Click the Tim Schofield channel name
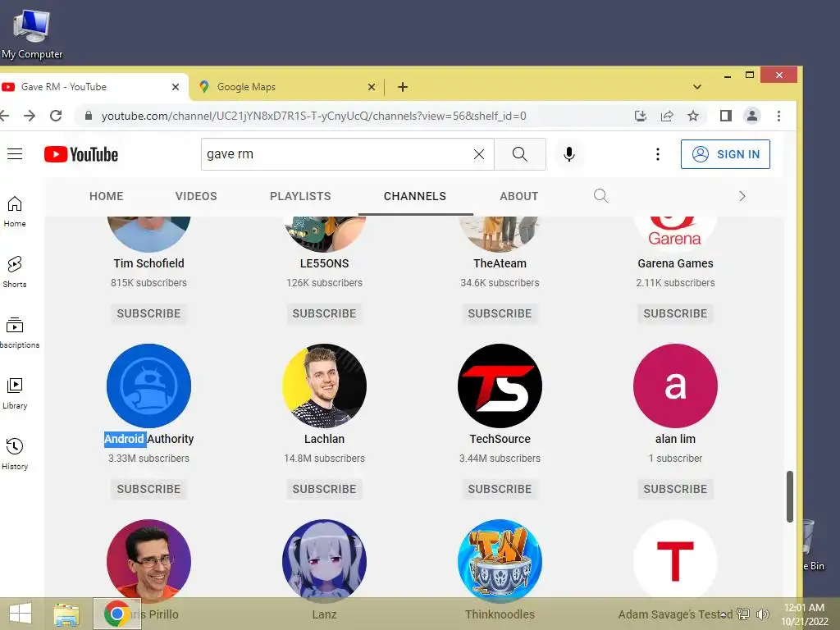The width and height of the screenshot is (840, 630). pyautogui.click(x=148, y=263)
